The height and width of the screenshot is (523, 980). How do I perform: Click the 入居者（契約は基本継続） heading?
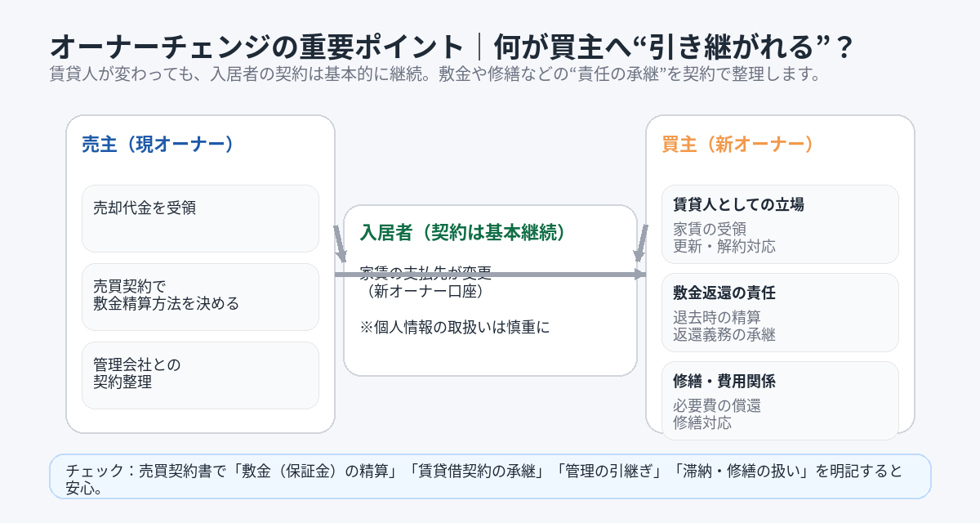pos(462,232)
